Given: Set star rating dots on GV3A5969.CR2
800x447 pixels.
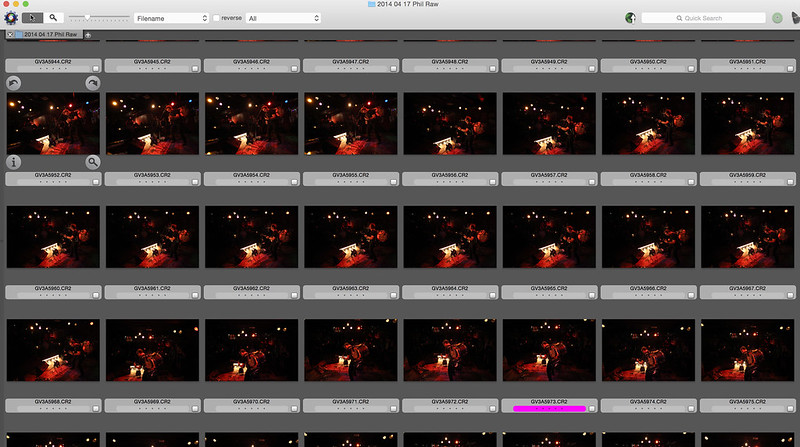Looking at the screenshot, I should 152,408.
